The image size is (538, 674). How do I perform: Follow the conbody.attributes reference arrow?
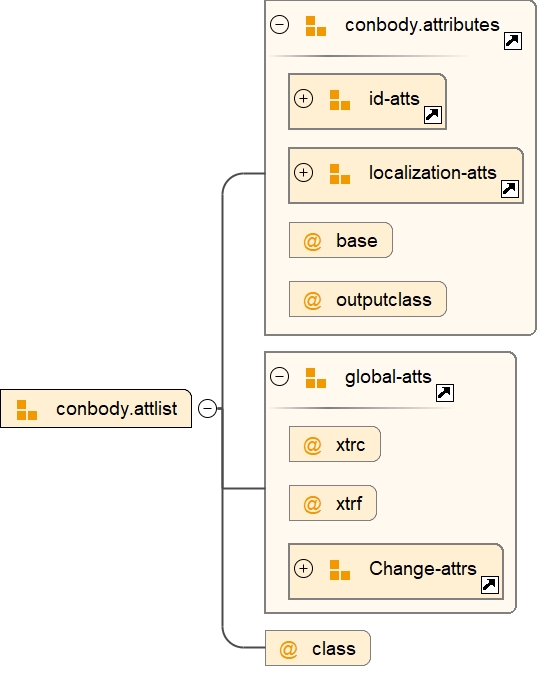pyautogui.click(x=513, y=41)
